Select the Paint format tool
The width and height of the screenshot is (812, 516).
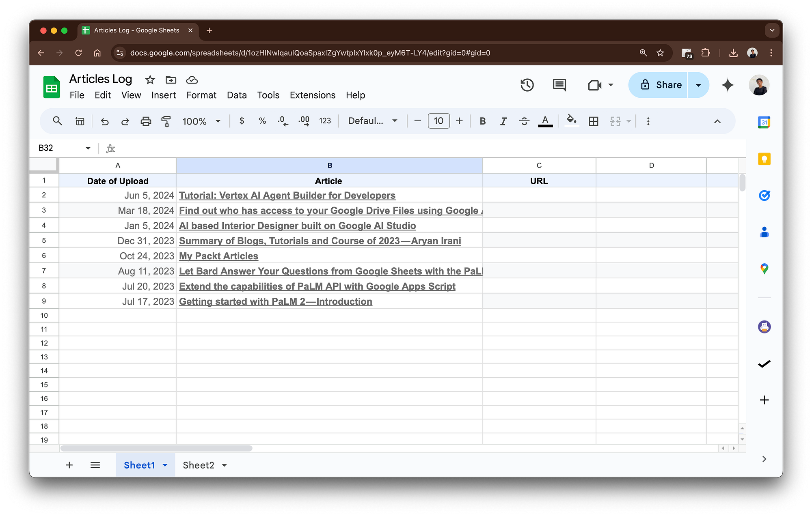coord(166,121)
